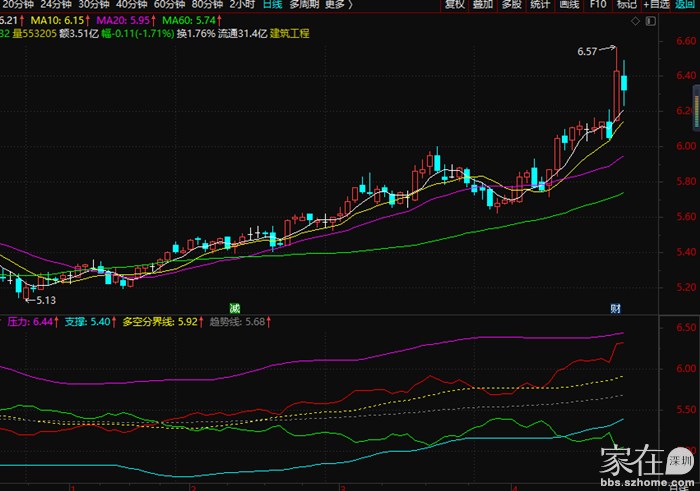
Task: Open the 多周期 multi-period view
Action: (304, 5)
